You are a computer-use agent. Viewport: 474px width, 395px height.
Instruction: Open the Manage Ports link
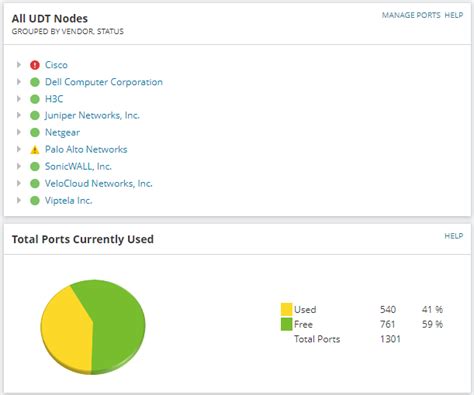point(411,15)
